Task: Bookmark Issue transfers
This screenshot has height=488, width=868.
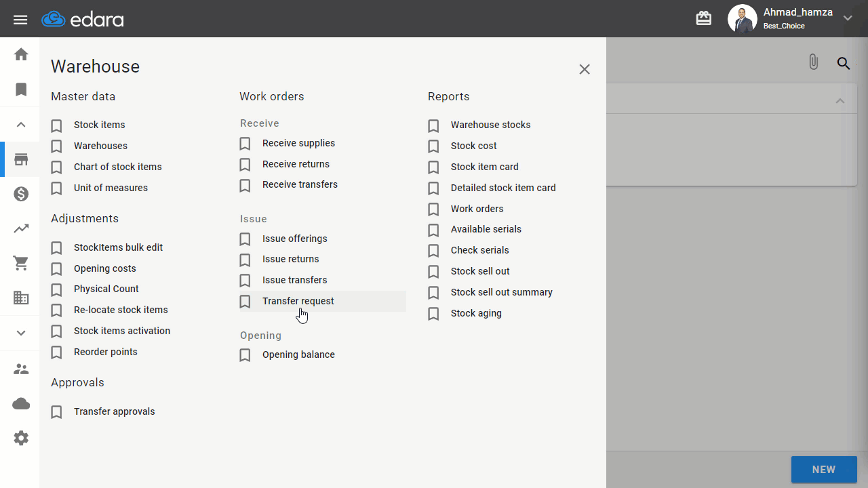Action: tap(245, 281)
